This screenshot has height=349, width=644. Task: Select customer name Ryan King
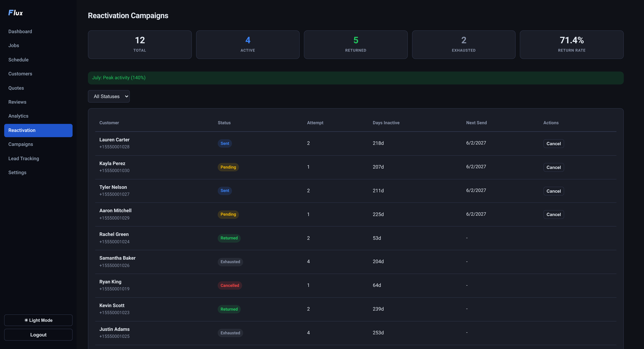point(110,282)
